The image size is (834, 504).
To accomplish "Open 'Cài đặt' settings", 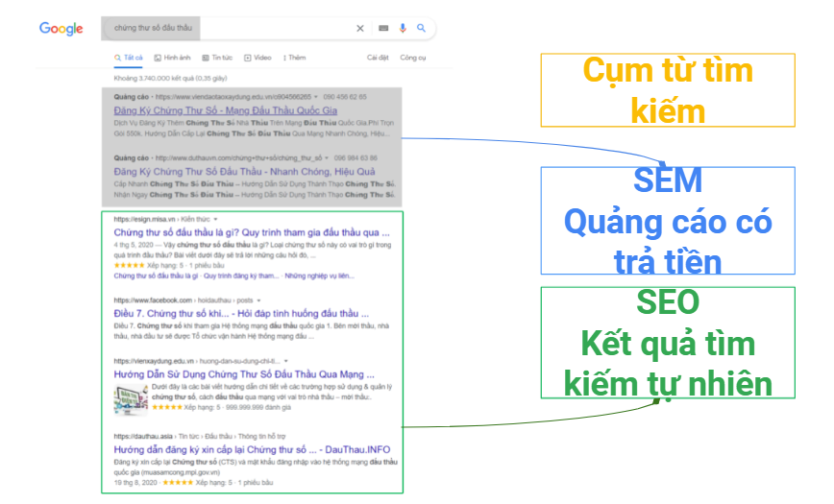I will [378, 58].
